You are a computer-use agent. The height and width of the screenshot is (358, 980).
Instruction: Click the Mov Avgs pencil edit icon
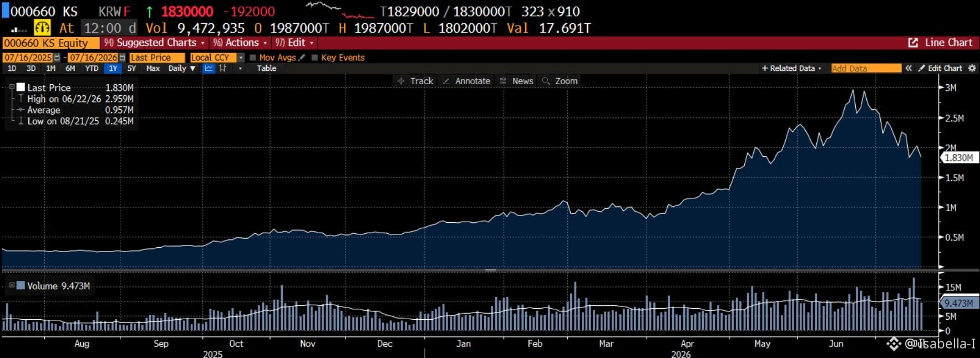coord(302,58)
